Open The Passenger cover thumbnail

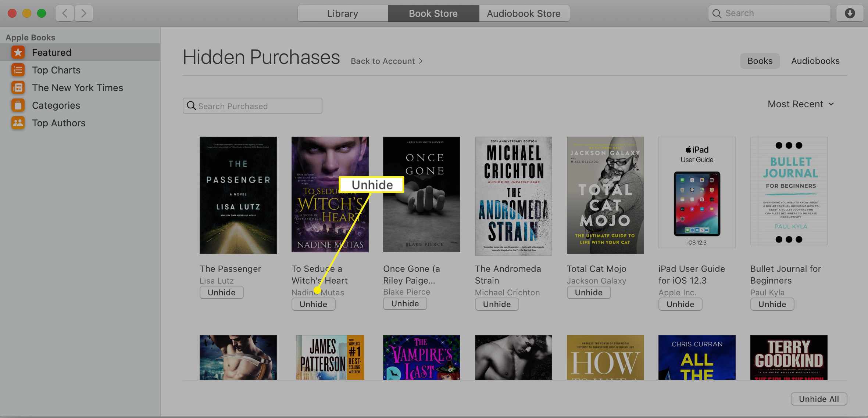pos(238,195)
